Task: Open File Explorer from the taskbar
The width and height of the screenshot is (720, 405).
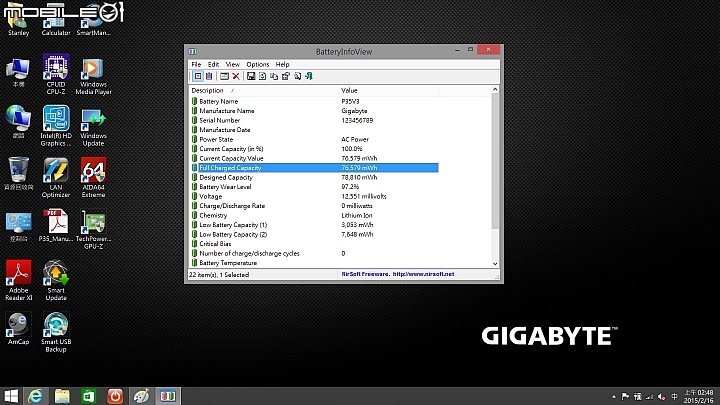Action: point(62,396)
